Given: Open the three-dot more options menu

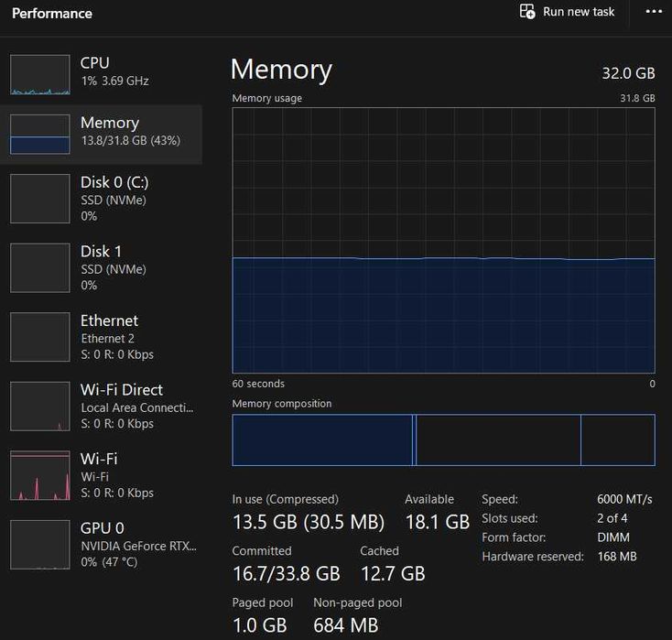Looking at the screenshot, I should [653, 12].
